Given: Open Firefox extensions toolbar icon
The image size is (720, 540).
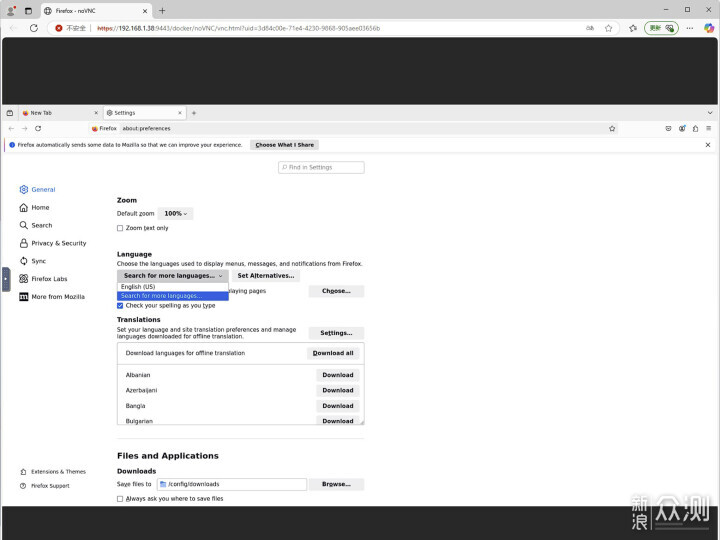Looking at the screenshot, I should coord(695,129).
